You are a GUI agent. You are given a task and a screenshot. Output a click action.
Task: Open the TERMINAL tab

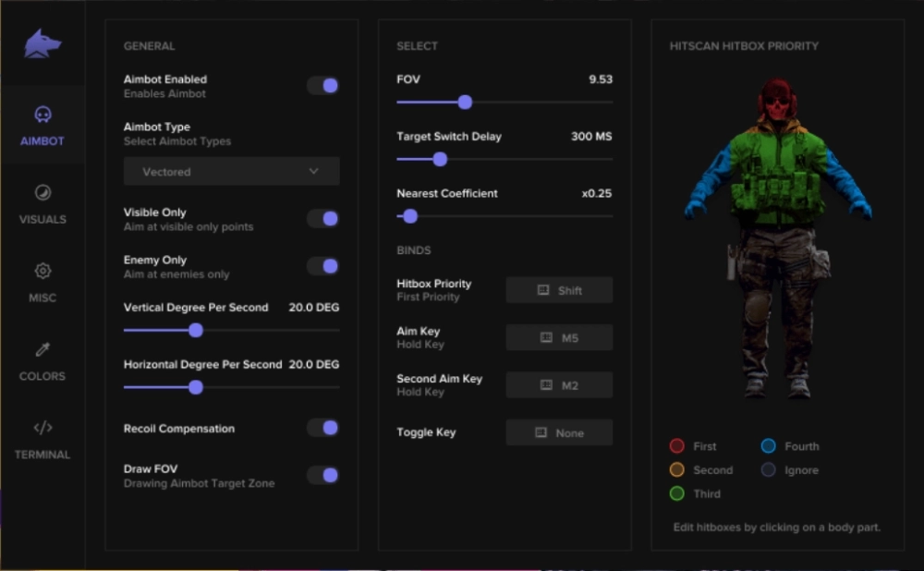[x=42, y=430]
